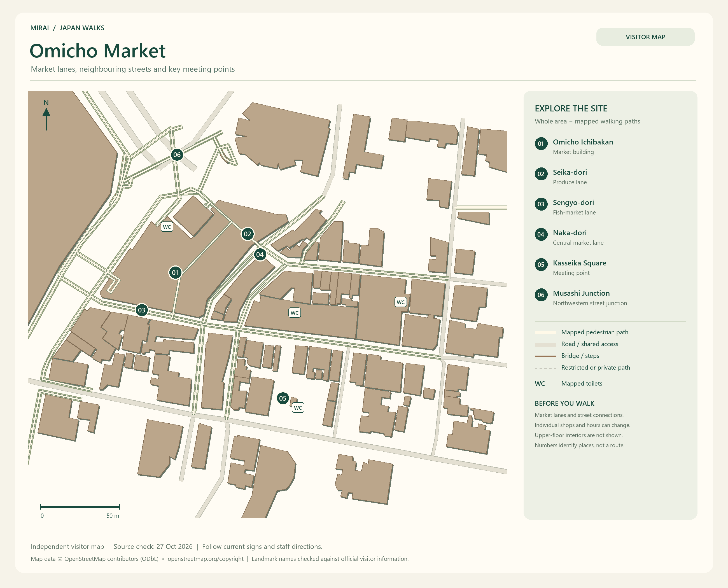Screen dimensions: 728x588
Task: Click the 50 m scale bar
Action: [80, 507]
